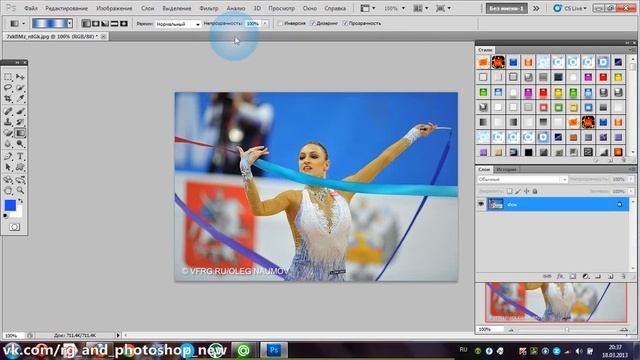Screen dimensions: 640x360
Task: Open the Непрозрачность opacity slider arrow
Action: pos(265,24)
